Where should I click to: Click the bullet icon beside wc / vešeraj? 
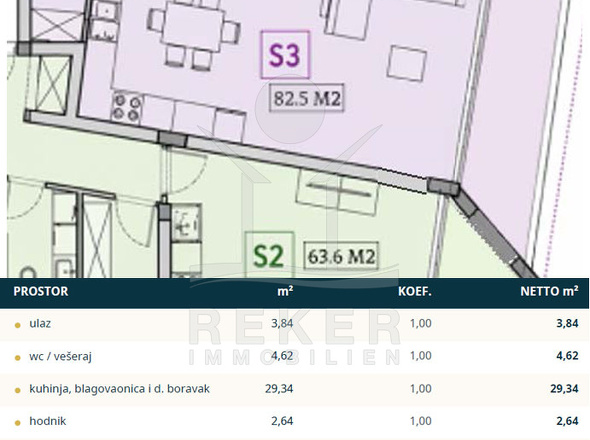coord(17,358)
